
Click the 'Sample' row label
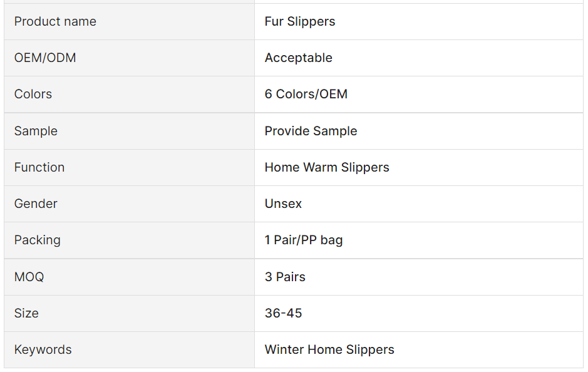click(36, 131)
